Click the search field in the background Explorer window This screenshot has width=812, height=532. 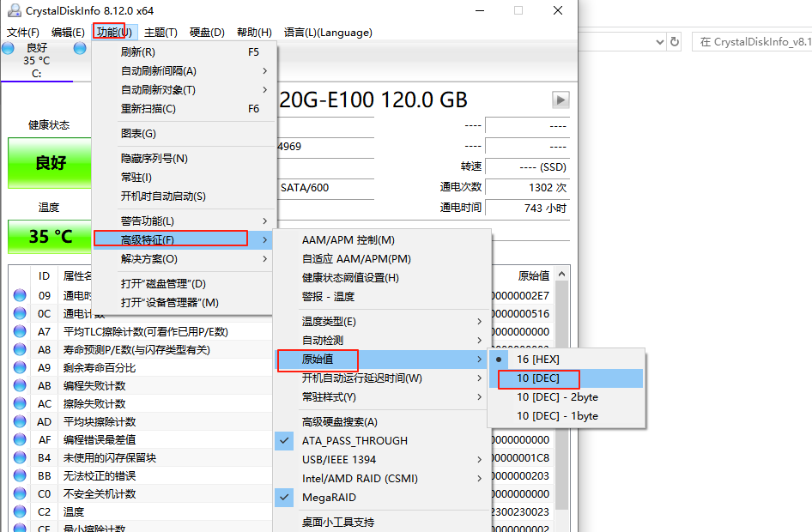pos(752,41)
